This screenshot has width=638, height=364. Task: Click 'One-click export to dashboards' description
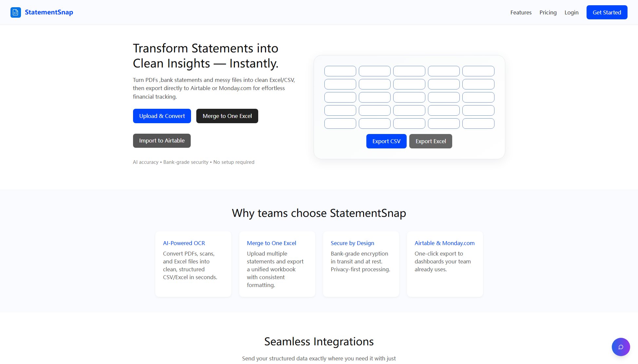pos(443,261)
